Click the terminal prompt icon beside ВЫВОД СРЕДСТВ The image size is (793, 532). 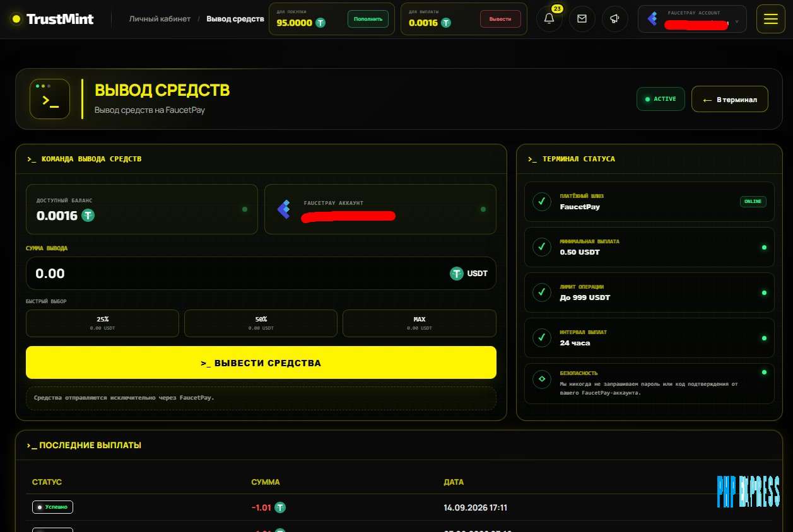click(50, 99)
